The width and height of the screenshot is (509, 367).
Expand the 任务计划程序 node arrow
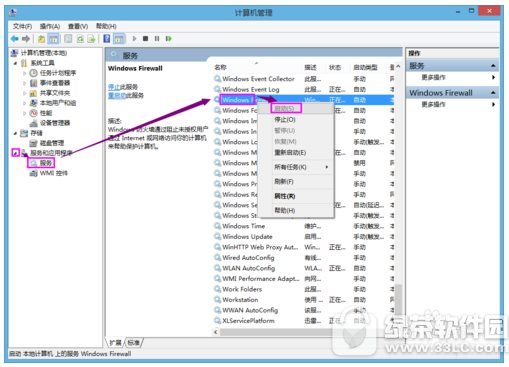tap(25, 73)
